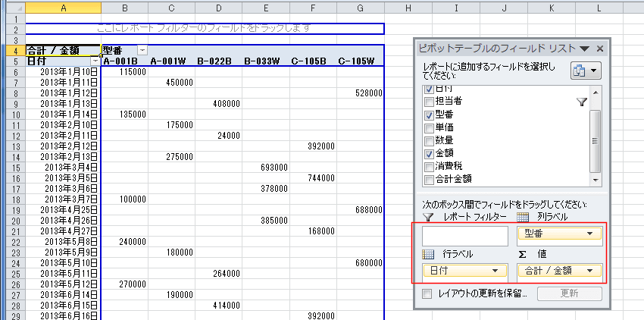The height and width of the screenshot is (320, 644).
Task: Select the 2013年1月10日 date cell
Action: [63, 71]
